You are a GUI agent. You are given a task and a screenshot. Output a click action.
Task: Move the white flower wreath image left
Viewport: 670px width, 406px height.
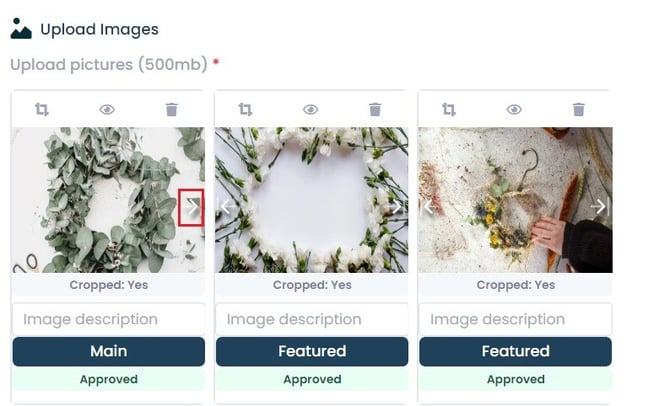226,207
